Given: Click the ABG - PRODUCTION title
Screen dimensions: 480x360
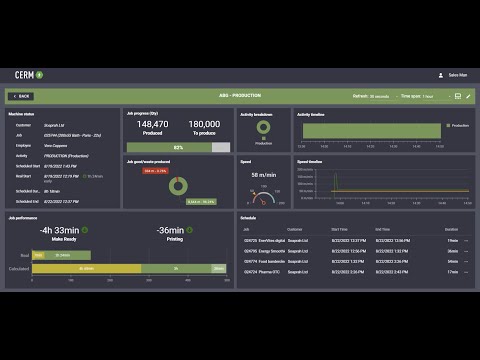Looking at the screenshot, I should (x=240, y=96).
